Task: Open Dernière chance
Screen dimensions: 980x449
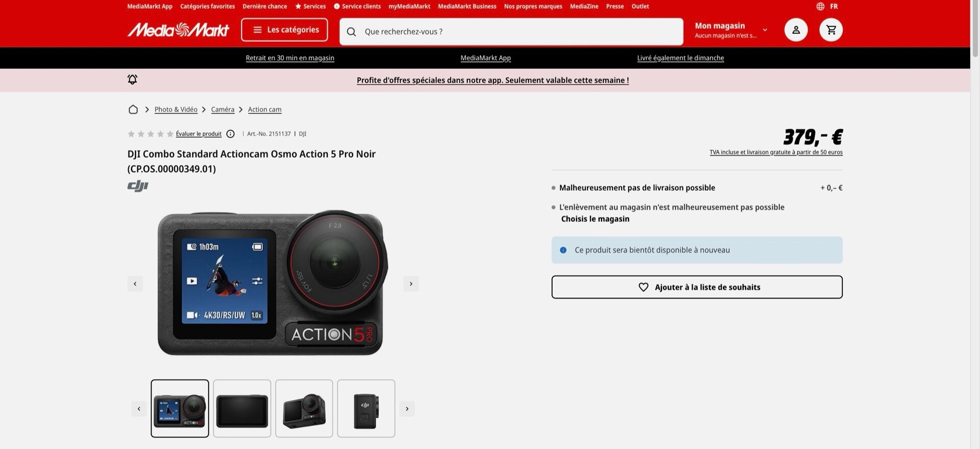Action: pos(264,6)
